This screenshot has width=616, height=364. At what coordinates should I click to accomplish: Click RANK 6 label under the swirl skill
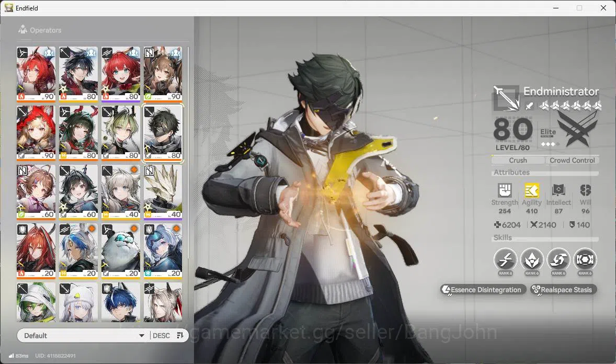coord(558,273)
